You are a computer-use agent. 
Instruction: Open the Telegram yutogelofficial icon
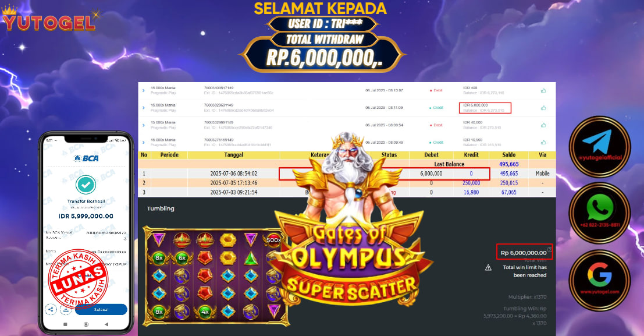point(600,146)
